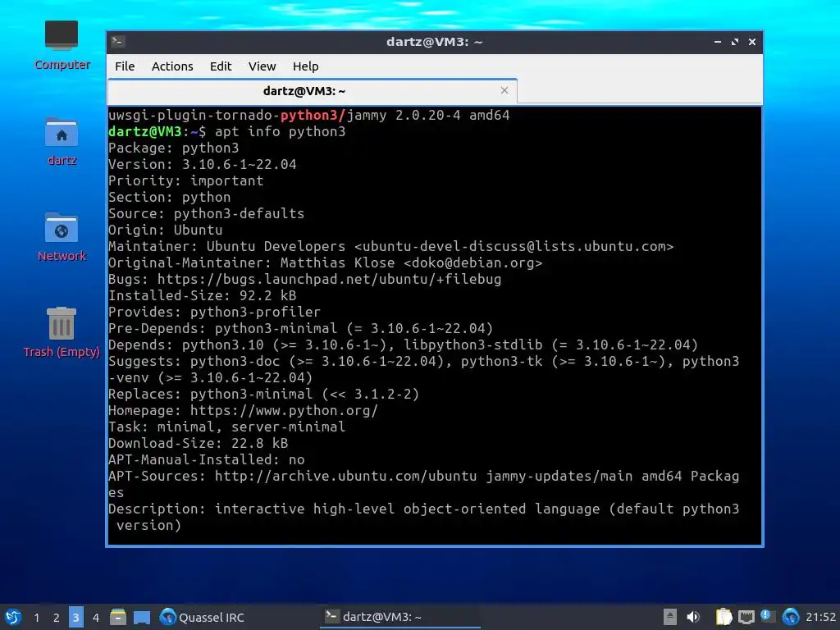840x630 pixels.
Task: Click the 'Replaces: python3-minimal' line
Action: click(263, 395)
